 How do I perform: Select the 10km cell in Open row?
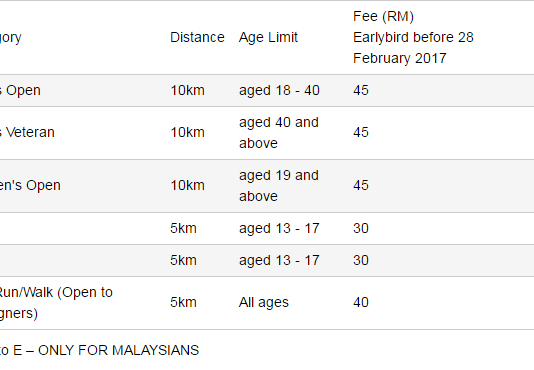tap(187, 90)
